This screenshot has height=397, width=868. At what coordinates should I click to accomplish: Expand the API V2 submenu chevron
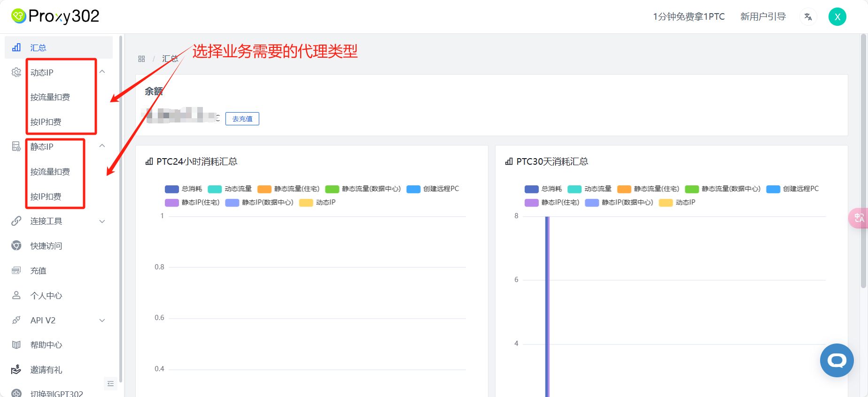click(102, 320)
